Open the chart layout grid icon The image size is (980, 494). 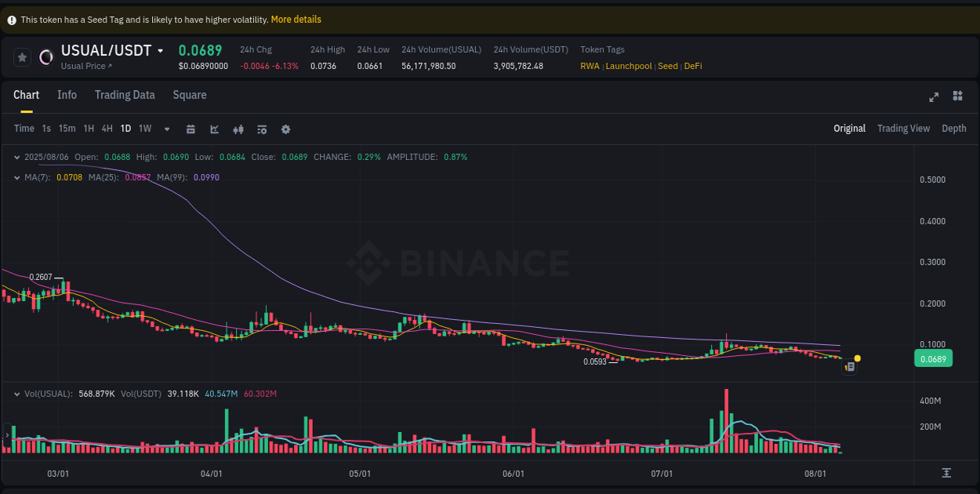957,96
